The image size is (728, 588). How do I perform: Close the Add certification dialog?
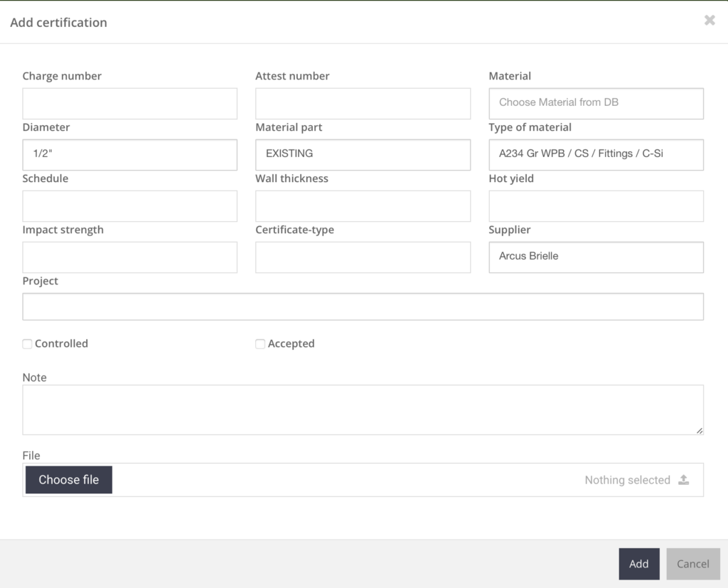pyautogui.click(x=709, y=21)
